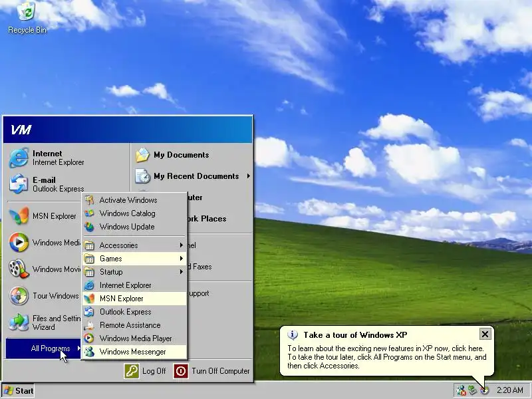Expand the All Programs arrow
532x399 pixels.
pos(78,348)
